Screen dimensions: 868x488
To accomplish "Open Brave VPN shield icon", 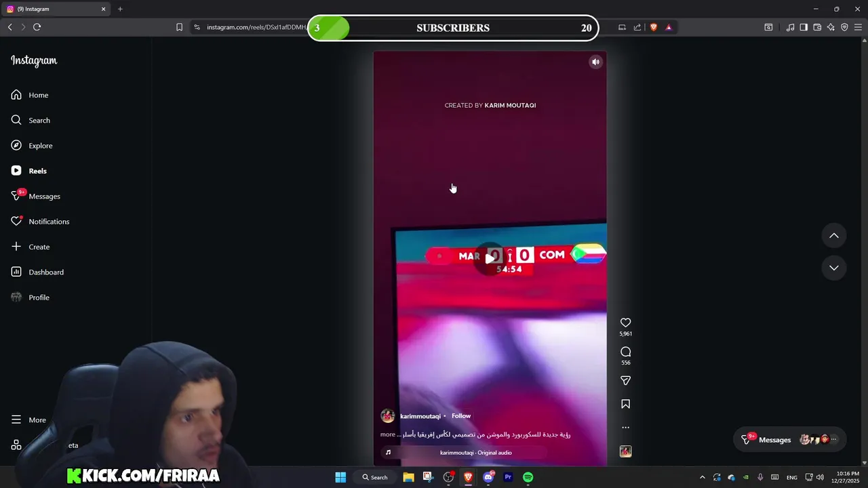I will 844,27.
